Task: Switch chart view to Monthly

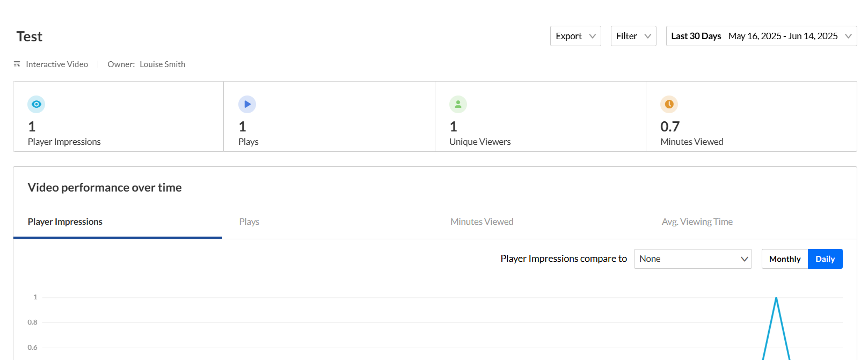Action: [x=784, y=259]
